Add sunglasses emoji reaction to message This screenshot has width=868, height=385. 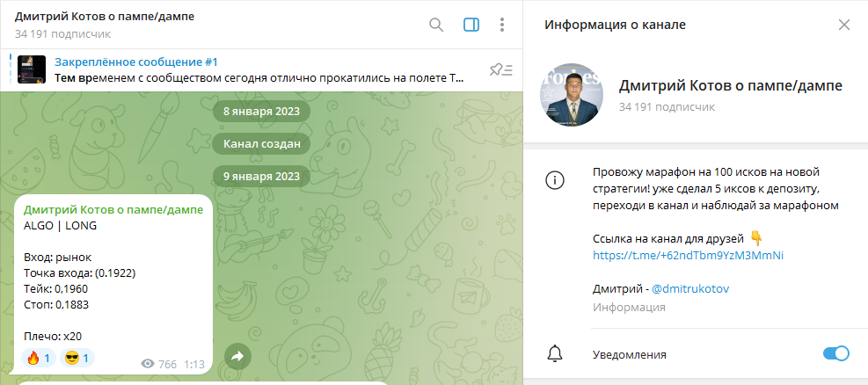[x=77, y=359]
